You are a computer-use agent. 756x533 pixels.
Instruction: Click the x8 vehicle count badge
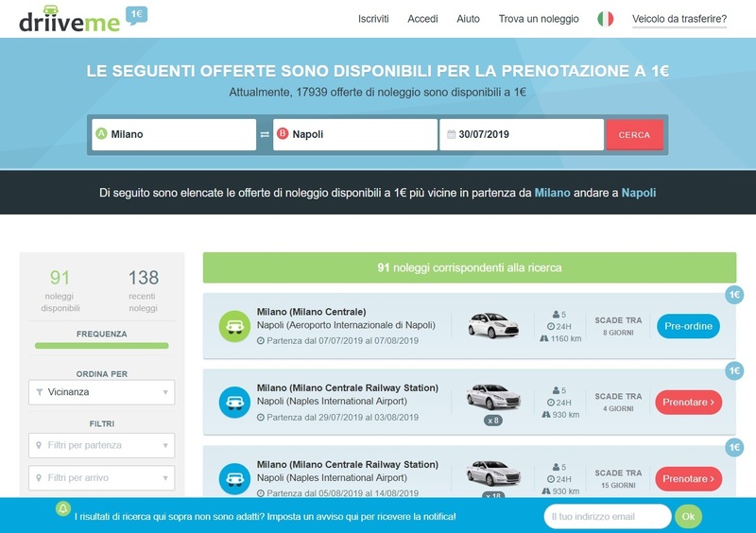pos(492,421)
